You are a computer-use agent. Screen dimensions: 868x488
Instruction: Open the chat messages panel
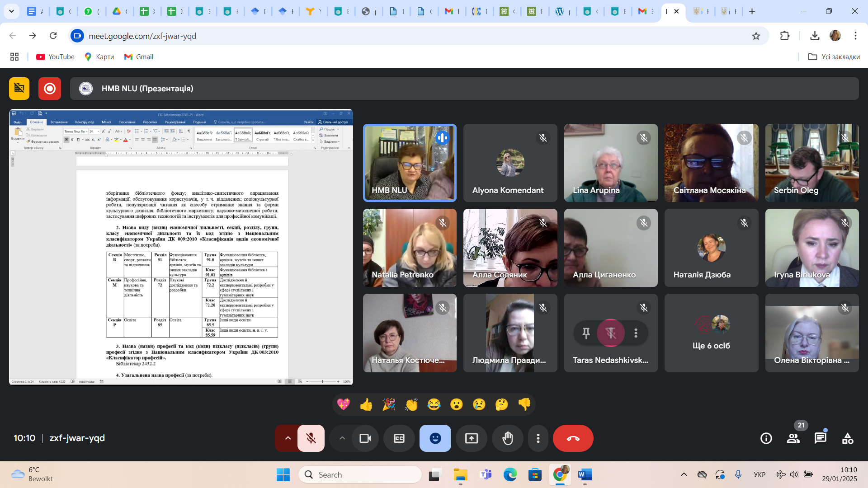coord(821,438)
